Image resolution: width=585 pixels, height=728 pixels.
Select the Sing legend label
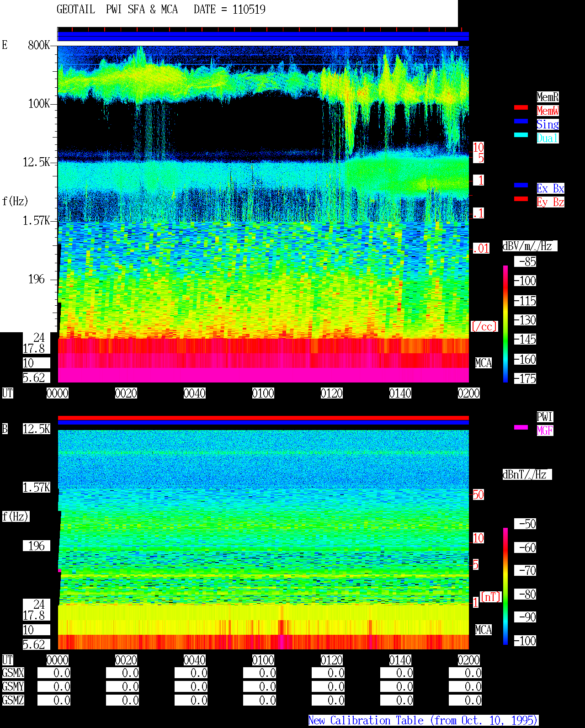coord(548,124)
